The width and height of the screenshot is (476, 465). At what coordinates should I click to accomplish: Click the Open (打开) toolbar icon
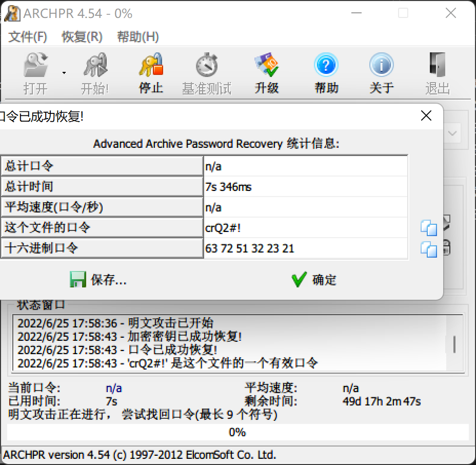click(35, 65)
